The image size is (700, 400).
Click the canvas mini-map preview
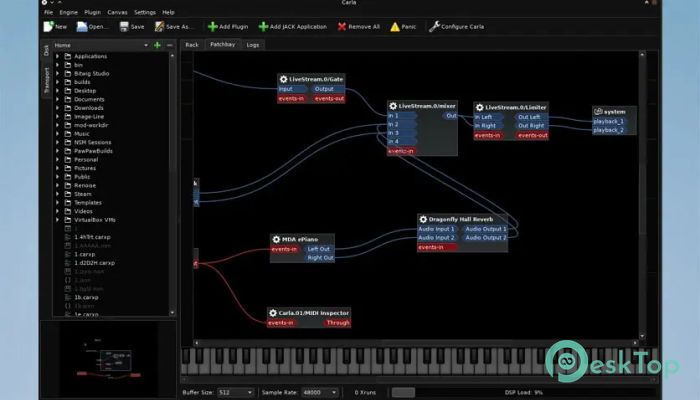108,359
